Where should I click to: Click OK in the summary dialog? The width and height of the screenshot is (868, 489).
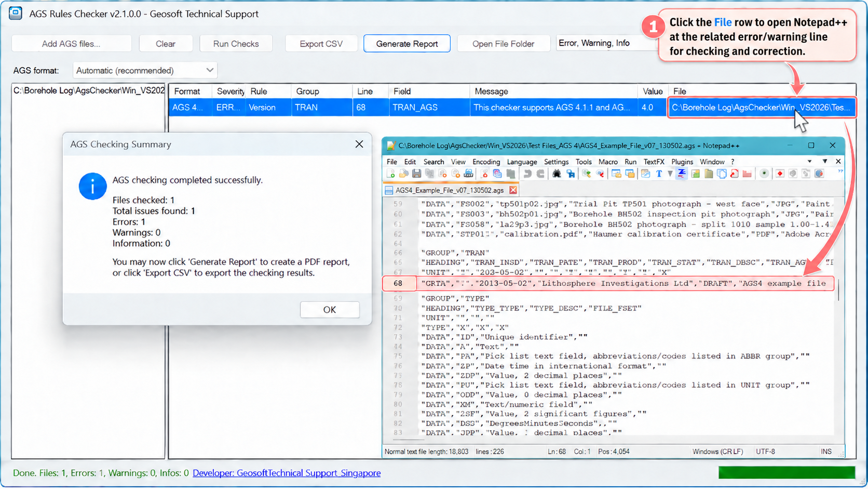330,309
